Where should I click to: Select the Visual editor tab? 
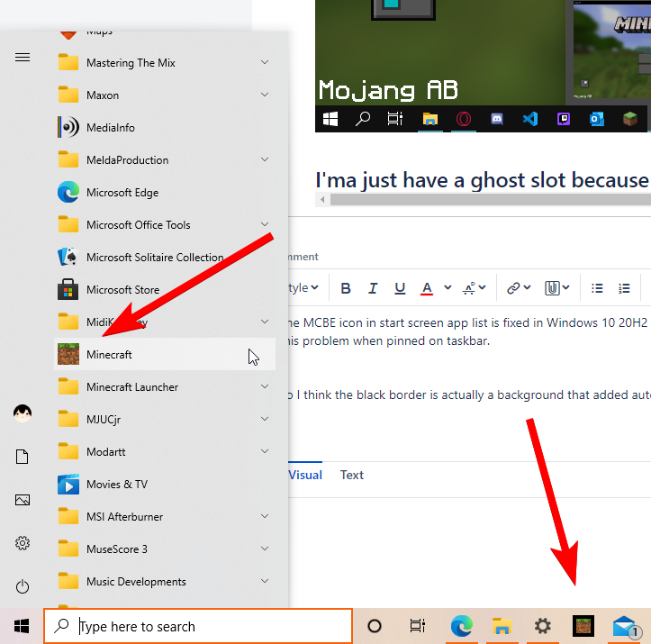click(305, 475)
